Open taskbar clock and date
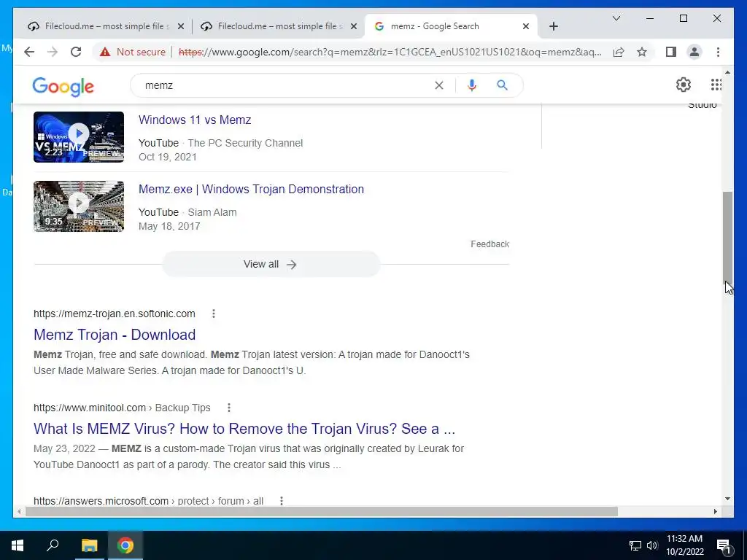 click(684, 545)
